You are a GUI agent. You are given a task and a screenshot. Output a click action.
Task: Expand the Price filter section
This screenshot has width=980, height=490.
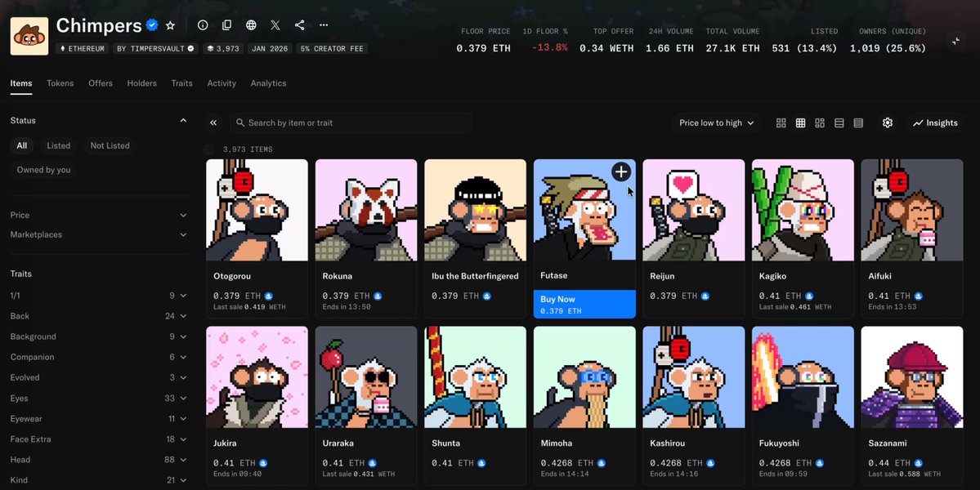(99, 215)
